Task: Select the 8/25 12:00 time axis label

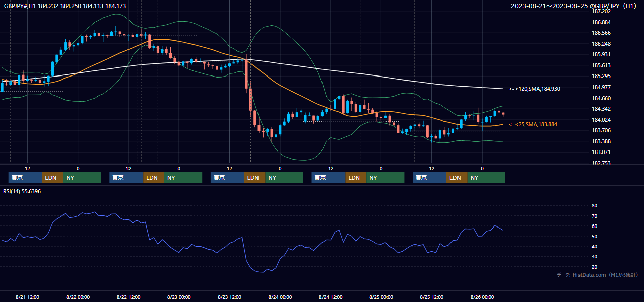Action: point(432,297)
